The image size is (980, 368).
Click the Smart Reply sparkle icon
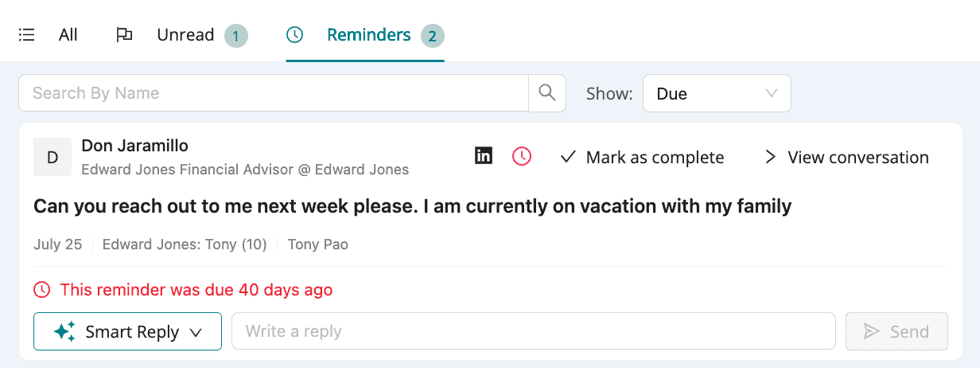coord(64,331)
